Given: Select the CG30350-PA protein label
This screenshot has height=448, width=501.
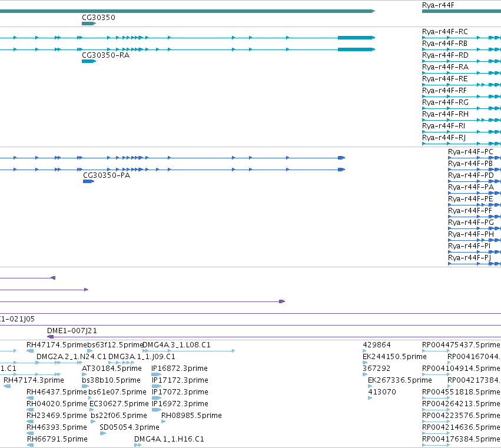Looking at the screenshot, I should pos(107,175).
